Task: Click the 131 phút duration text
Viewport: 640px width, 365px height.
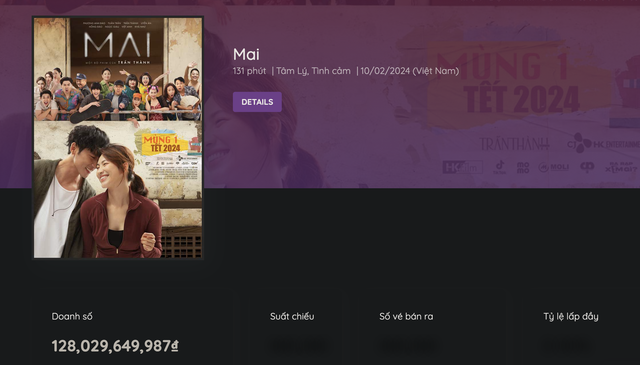Action: pos(249,71)
